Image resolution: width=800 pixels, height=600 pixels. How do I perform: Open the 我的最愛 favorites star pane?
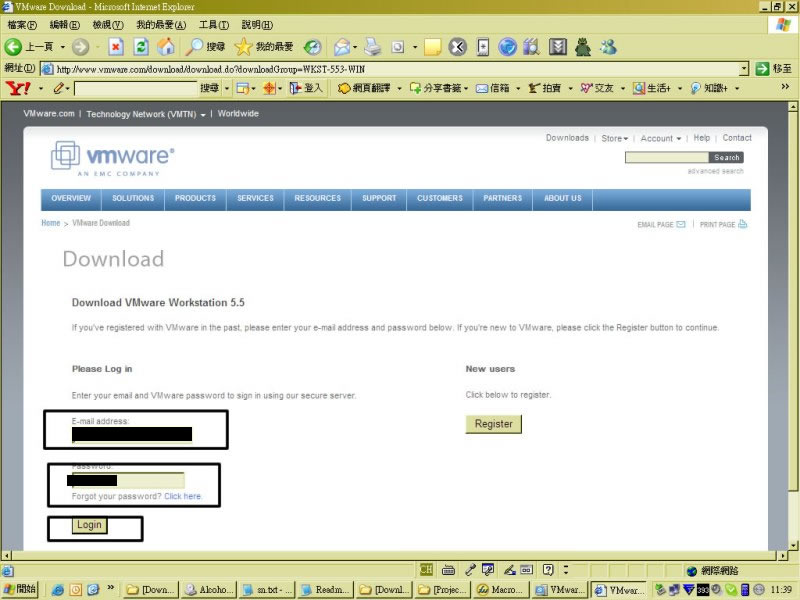pos(264,47)
